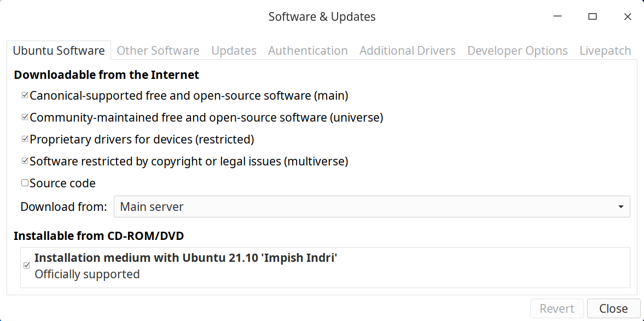Click the 'Download from:' label
The image size is (644, 321).
[63, 207]
